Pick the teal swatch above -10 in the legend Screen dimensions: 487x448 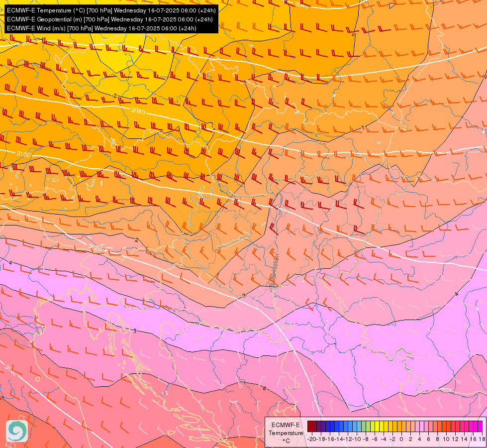(x=359, y=426)
